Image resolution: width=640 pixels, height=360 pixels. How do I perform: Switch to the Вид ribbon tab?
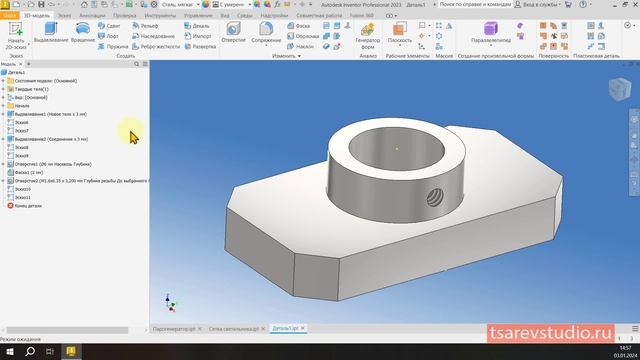pyautogui.click(x=225, y=16)
